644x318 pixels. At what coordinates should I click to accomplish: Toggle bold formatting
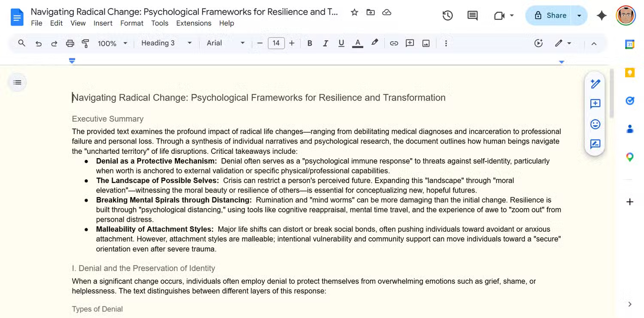pos(309,43)
